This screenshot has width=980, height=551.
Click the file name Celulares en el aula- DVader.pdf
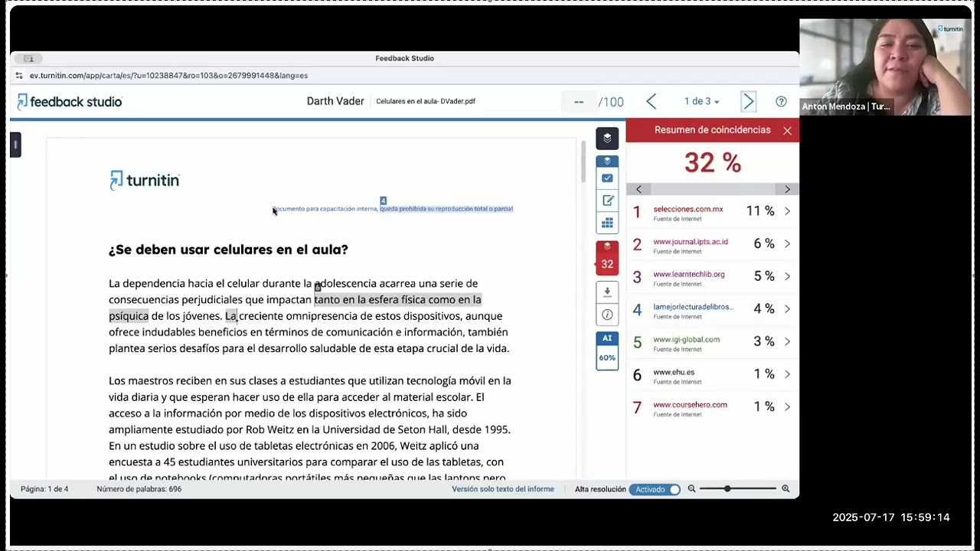(426, 101)
